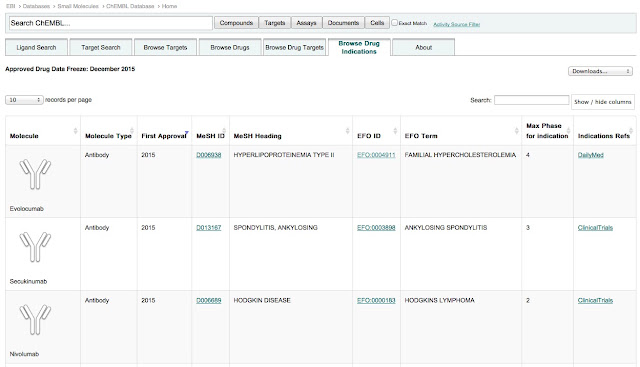Open MeSH ID link D006689
This screenshot has width=640, height=367.
[x=209, y=300]
